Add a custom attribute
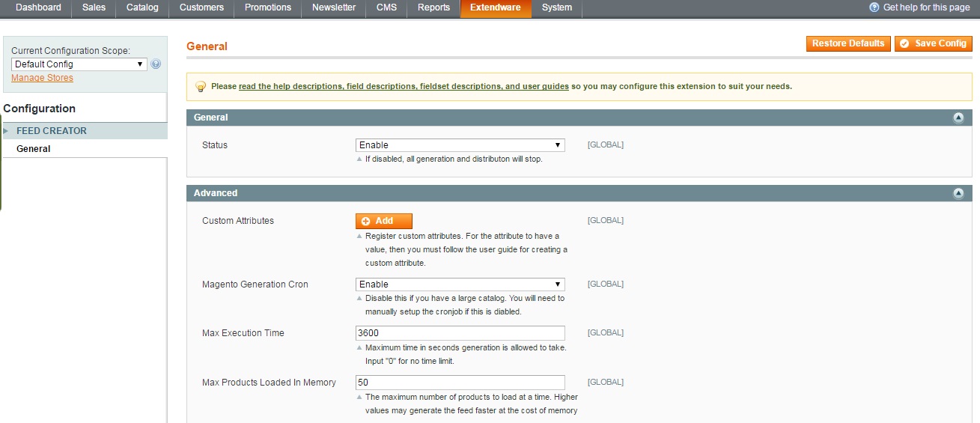 click(383, 221)
